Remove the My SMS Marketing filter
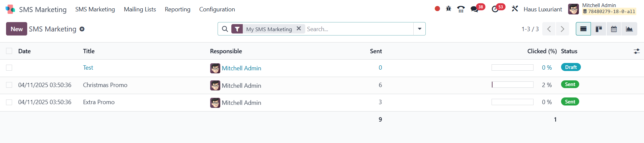 (298, 29)
